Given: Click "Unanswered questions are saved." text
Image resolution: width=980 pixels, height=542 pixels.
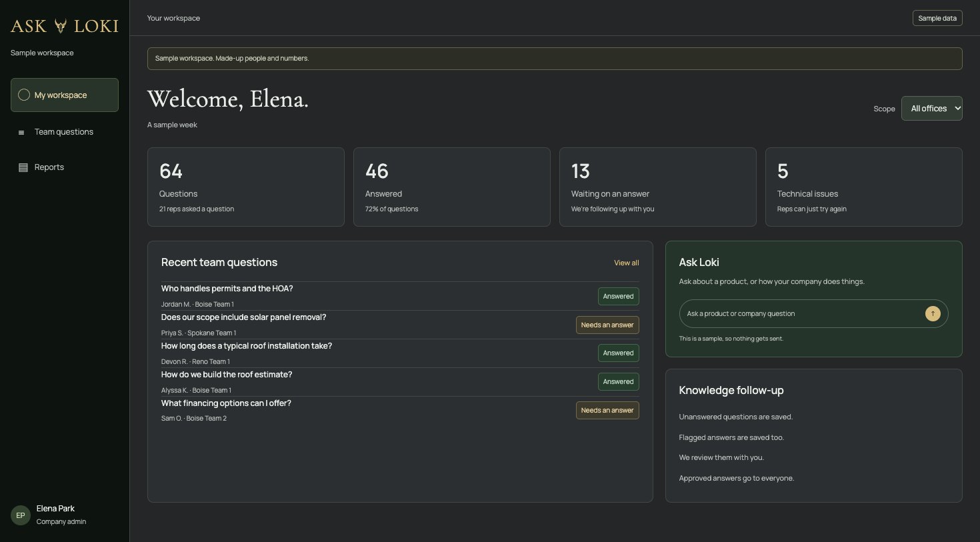Looking at the screenshot, I should tap(736, 417).
